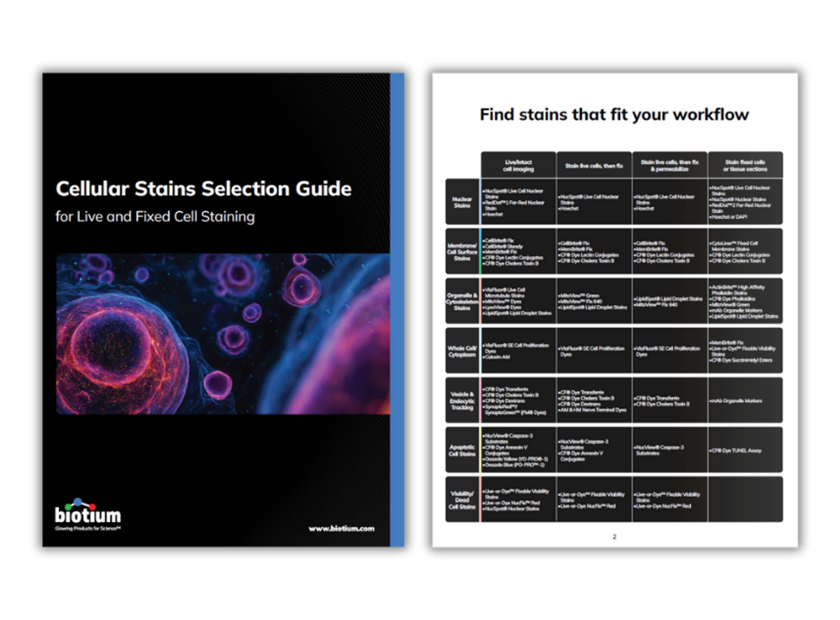Screen dimensions: 840x620
Task: Click the mAb Organelle Markers cell in Vesicle row
Action: pos(736,401)
